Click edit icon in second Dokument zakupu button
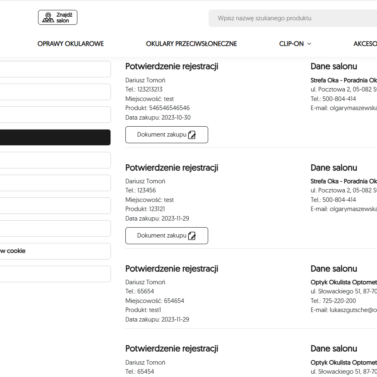Viewport: 377px width, 377px height. [x=192, y=236]
